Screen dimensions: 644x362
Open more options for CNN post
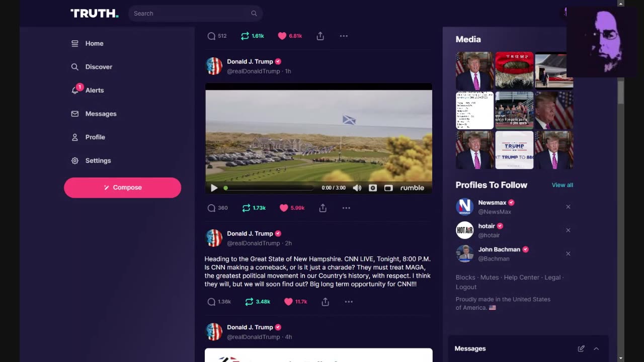coord(349,302)
